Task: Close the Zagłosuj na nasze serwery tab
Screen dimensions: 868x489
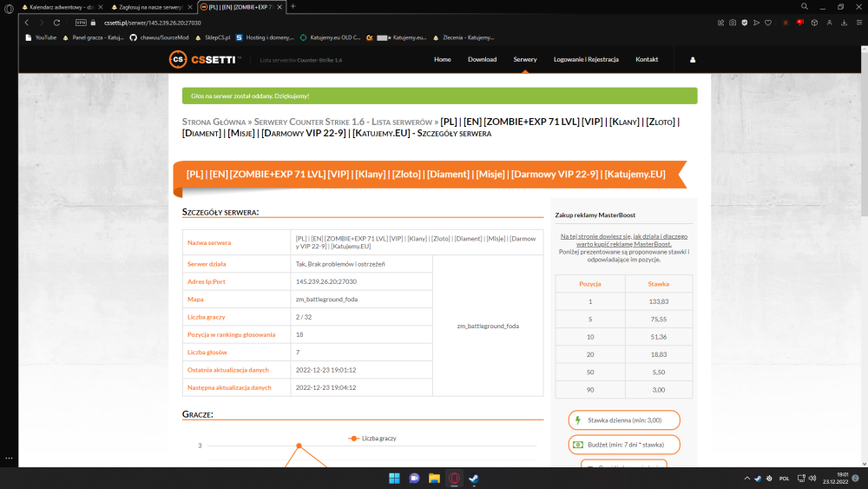Action: pos(190,7)
